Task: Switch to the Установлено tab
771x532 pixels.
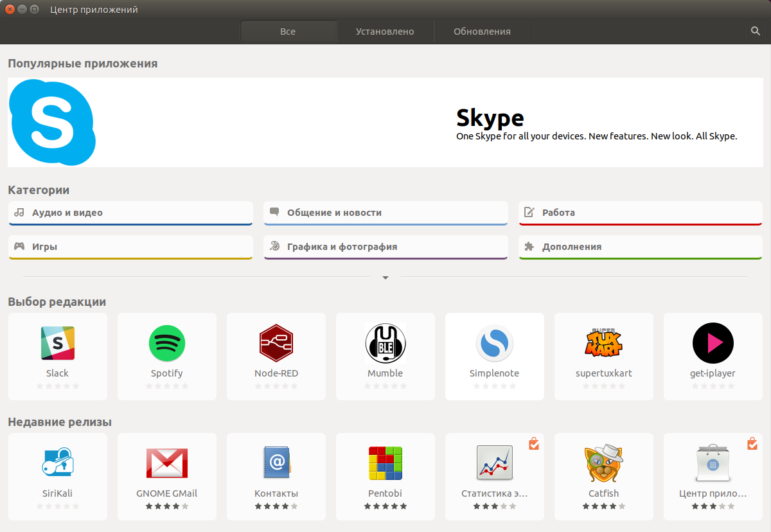Action: (385, 31)
